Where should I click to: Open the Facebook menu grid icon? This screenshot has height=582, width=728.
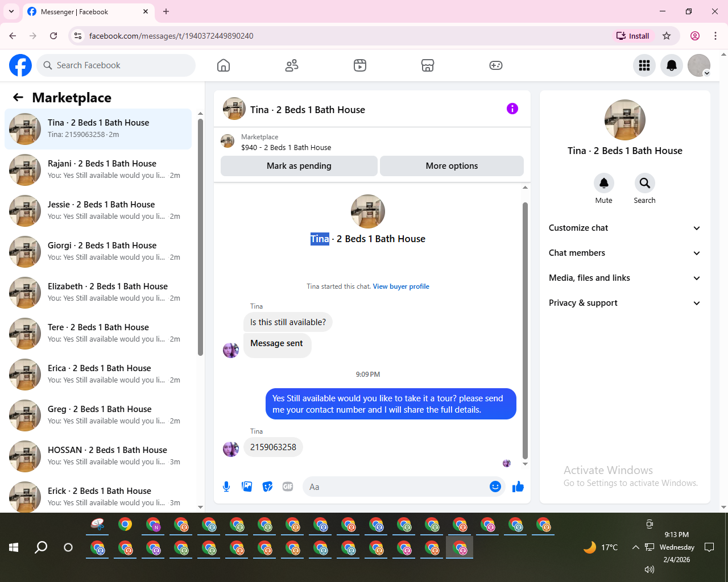point(644,65)
